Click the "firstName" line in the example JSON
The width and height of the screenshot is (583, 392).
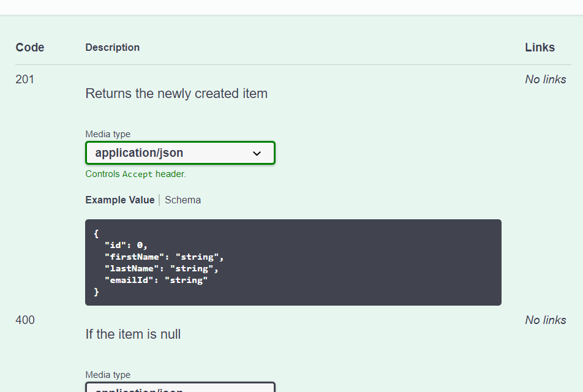click(164, 257)
